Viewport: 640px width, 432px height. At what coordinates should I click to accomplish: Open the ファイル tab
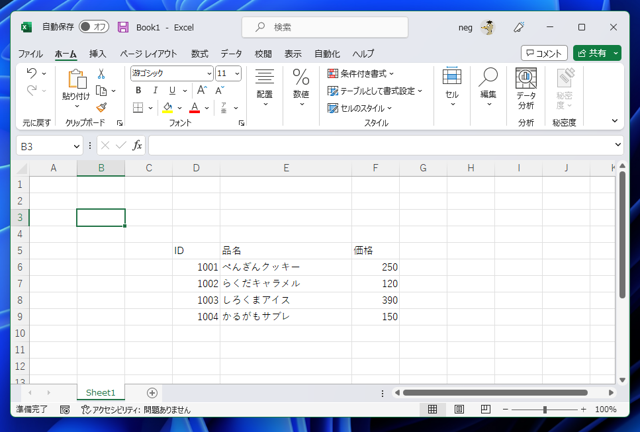[30, 53]
